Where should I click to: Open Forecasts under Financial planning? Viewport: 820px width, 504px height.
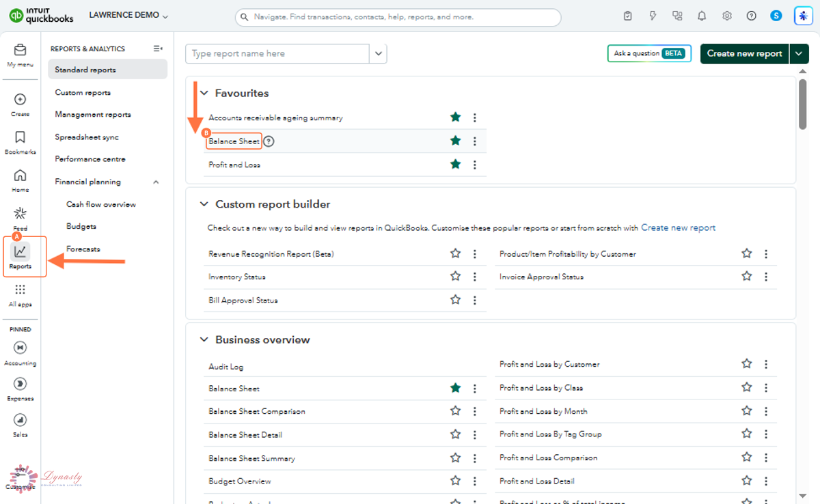pyautogui.click(x=83, y=249)
